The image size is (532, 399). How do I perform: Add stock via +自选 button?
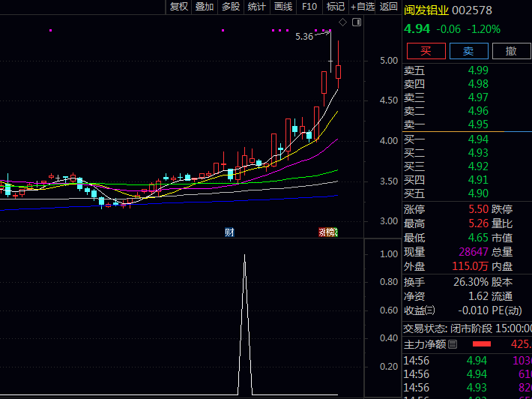362,7
